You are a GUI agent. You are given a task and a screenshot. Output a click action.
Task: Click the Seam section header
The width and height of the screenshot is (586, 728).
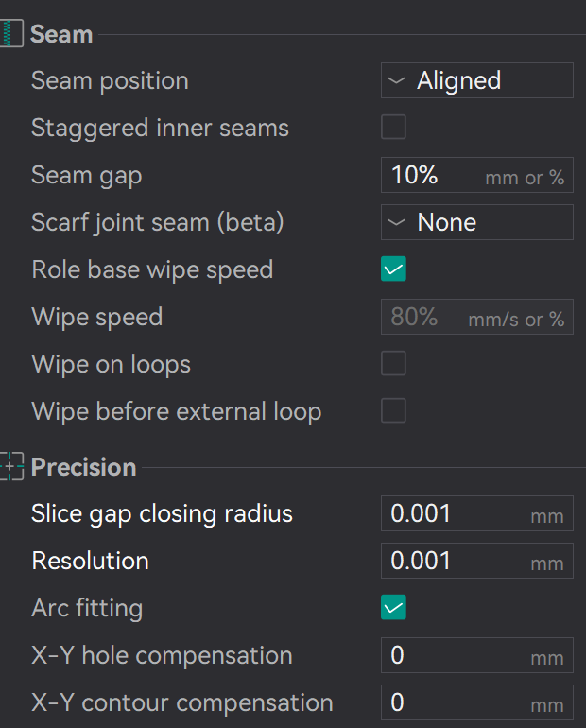pos(61,35)
